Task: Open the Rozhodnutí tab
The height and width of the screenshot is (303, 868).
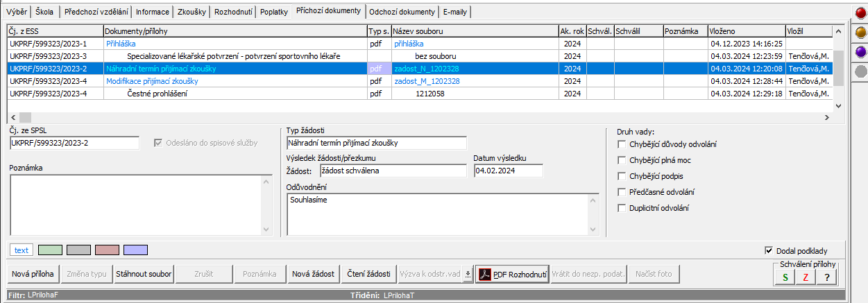Action: point(233,12)
